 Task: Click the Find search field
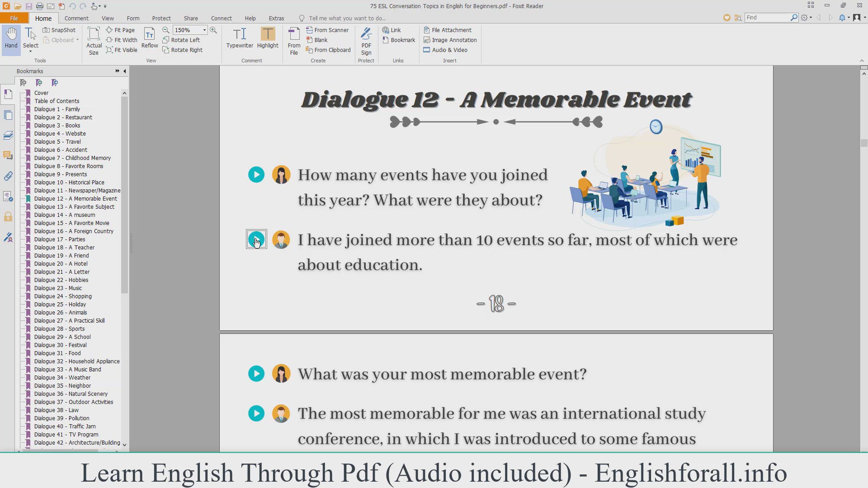pyautogui.click(x=767, y=17)
